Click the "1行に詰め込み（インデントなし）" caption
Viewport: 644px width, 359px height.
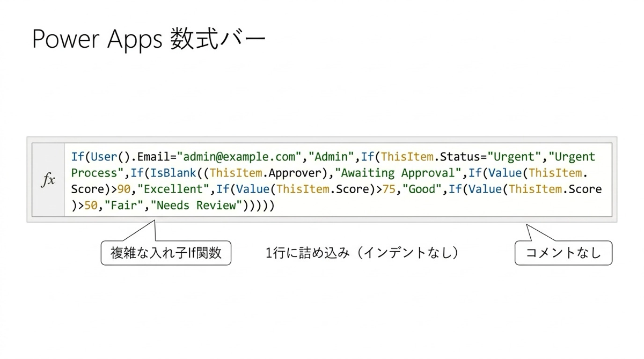click(362, 253)
